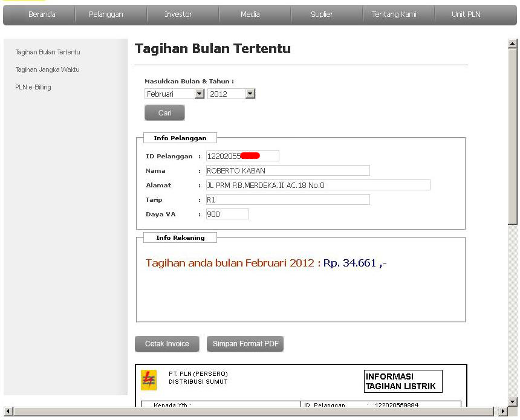Open the year dropdown showing 2012

(231, 93)
